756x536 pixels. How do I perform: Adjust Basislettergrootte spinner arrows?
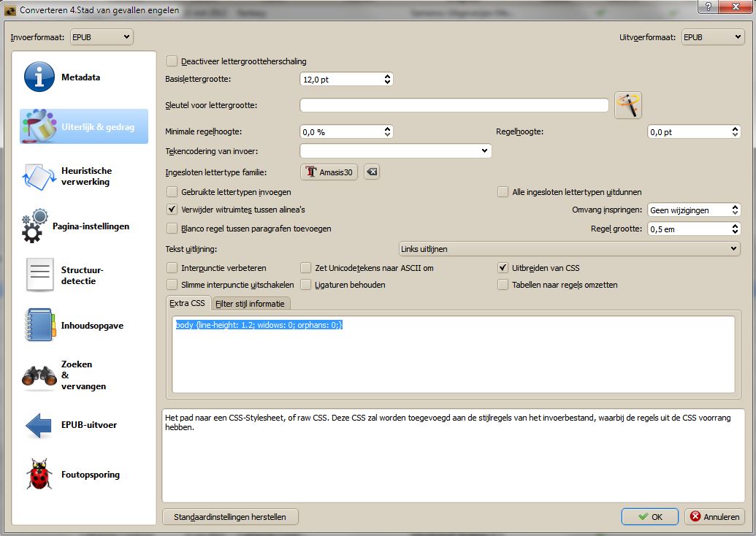click(x=387, y=79)
